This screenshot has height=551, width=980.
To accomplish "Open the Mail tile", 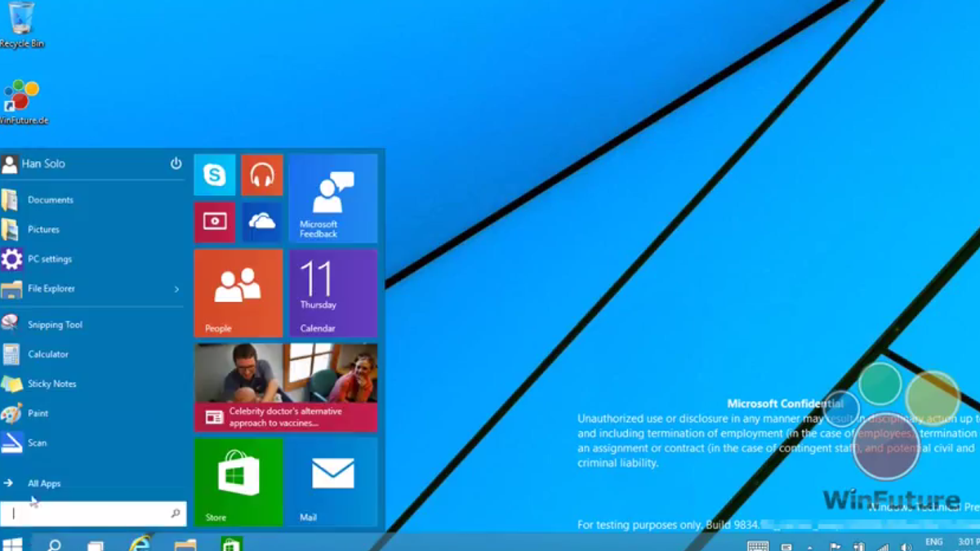I will pyautogui.click(x=333, y=482).
